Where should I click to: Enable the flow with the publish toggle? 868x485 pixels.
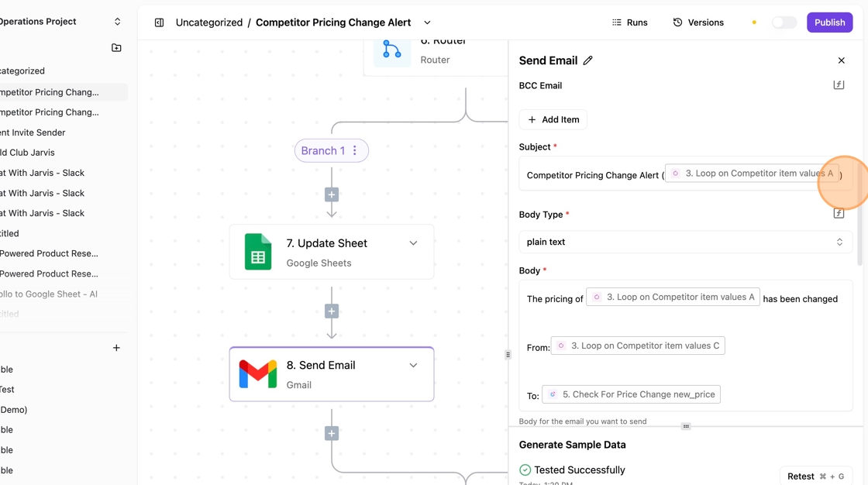784,22
